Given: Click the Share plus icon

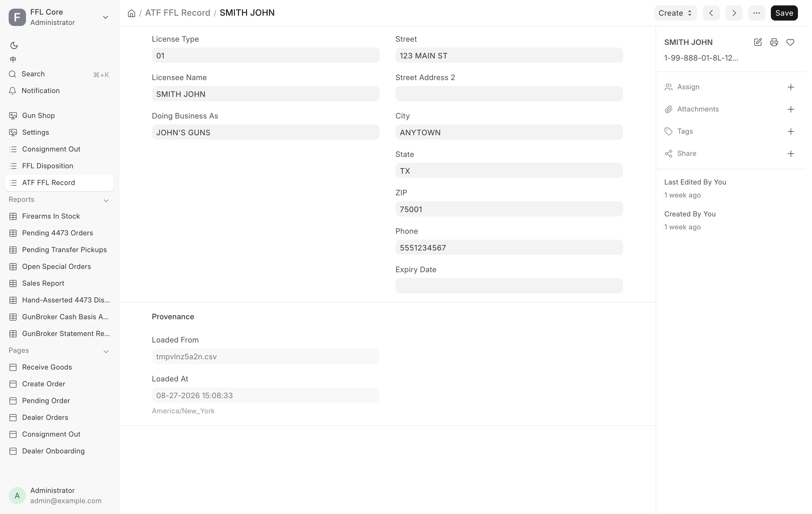Looking at the screenshot, I should (x=790, y=154).
